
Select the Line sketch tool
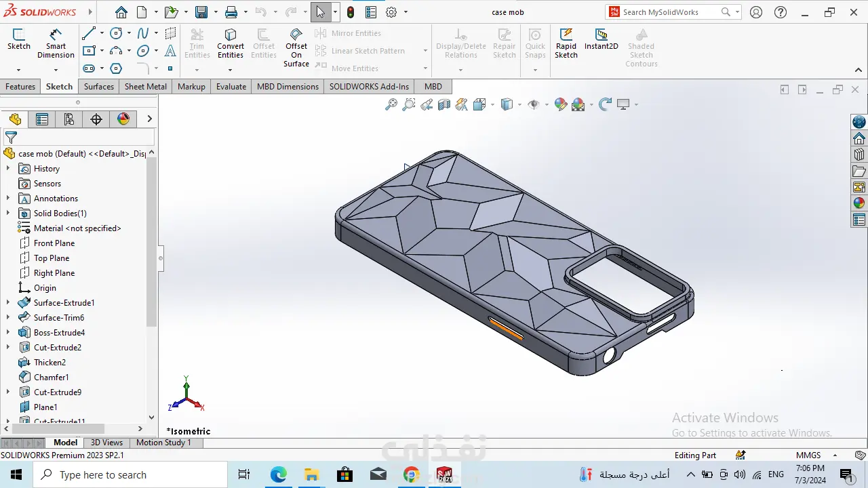(x=89, y=33)
